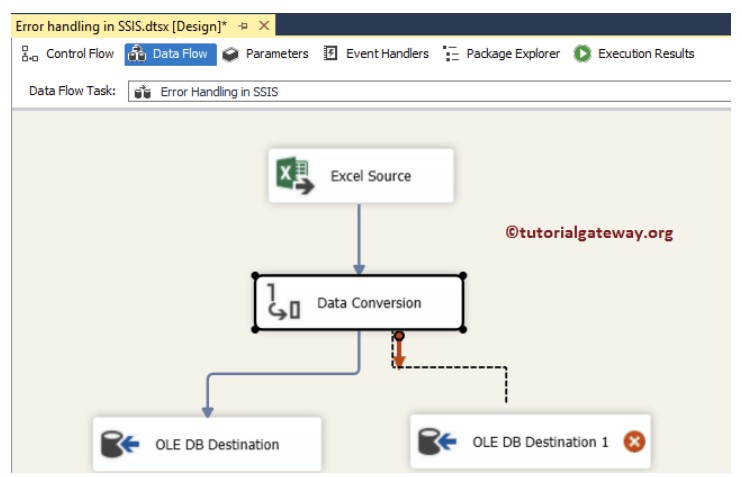Pin the Error handling in SSIS.dtsx tab
This screenshot has height=477, width=742.
point(243,26)
